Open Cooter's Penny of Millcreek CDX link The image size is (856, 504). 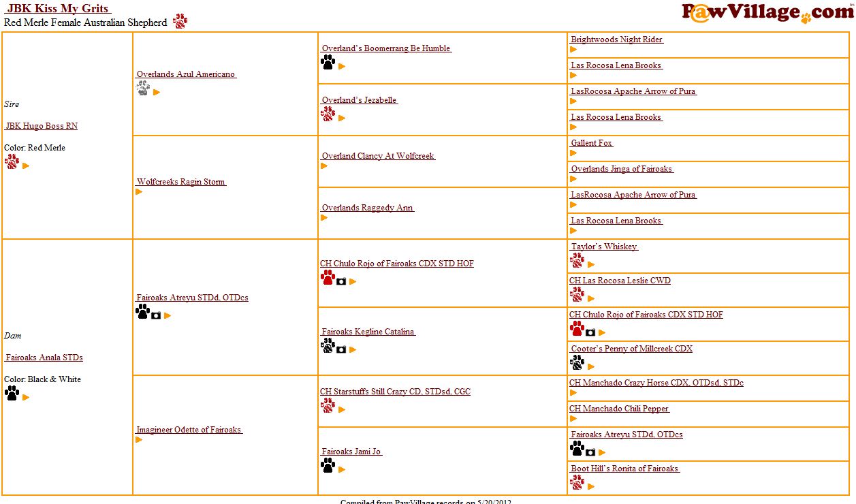[x=631, y=349]
